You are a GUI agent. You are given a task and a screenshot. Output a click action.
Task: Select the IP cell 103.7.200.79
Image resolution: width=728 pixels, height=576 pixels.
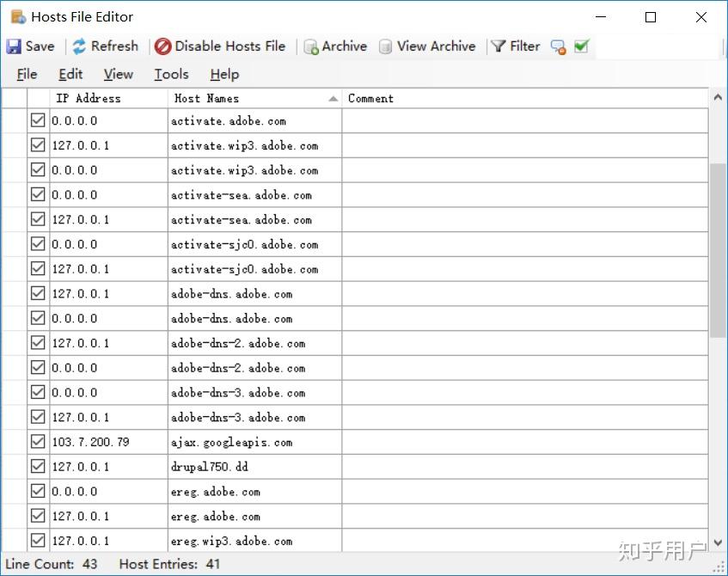(x=108, y=442)
